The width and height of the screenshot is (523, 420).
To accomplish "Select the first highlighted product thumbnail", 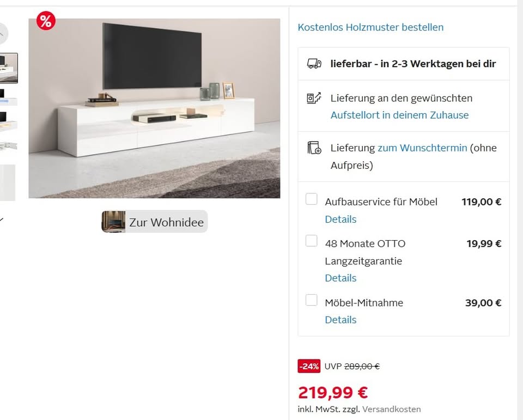I will coord(8,68).
